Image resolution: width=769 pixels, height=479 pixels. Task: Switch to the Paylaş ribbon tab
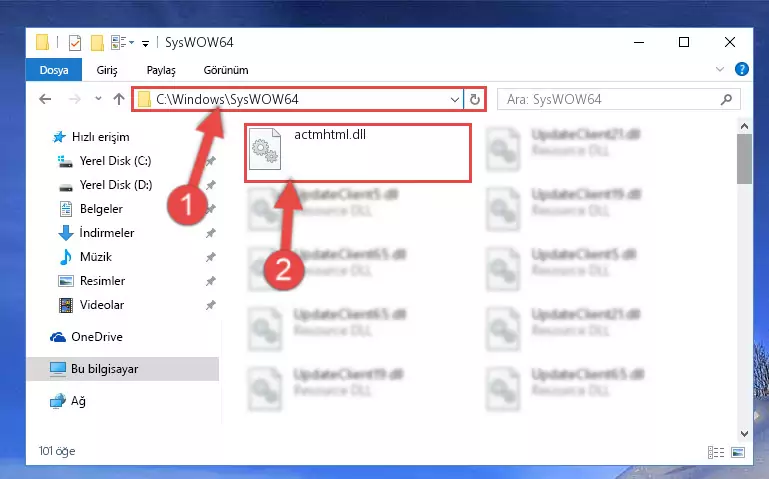161,70
